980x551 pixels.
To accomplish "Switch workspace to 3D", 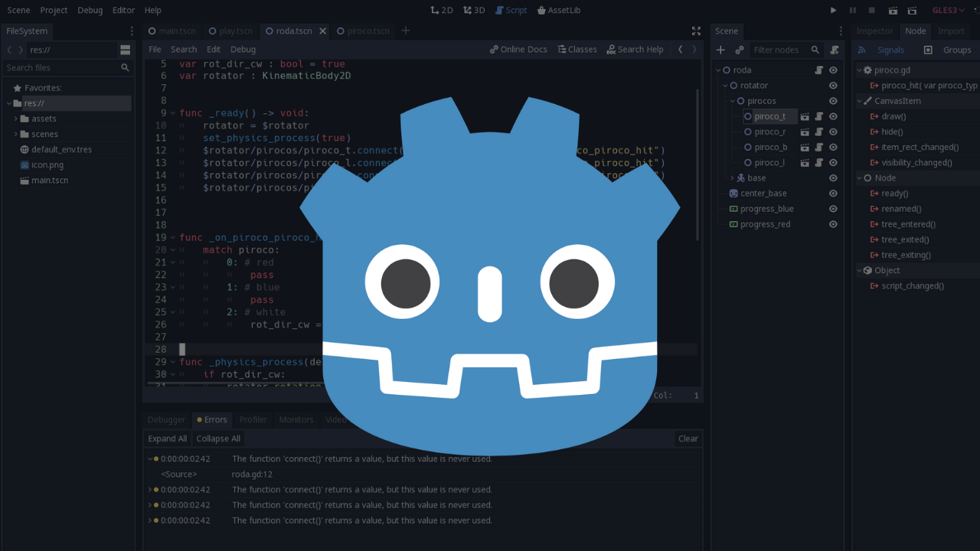I will coord(474,10).
